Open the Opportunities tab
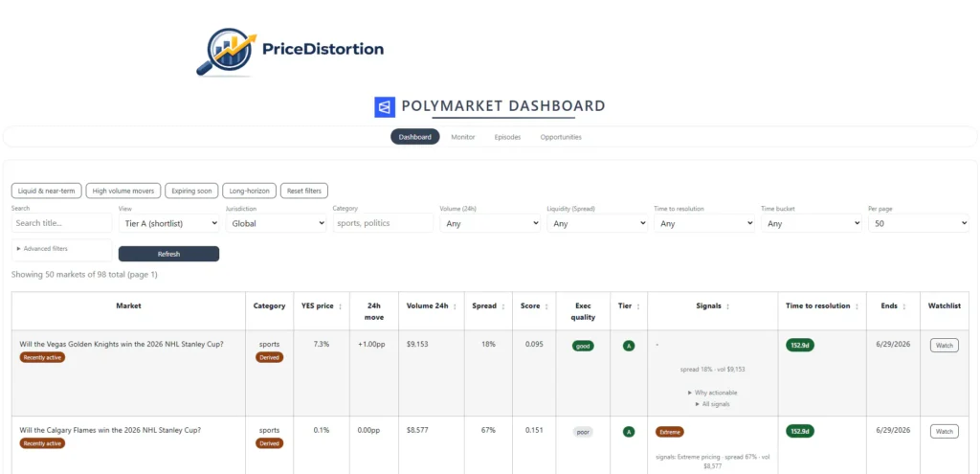Image resolution: width=980 pixels, height=474 pixels. point(561,137)
